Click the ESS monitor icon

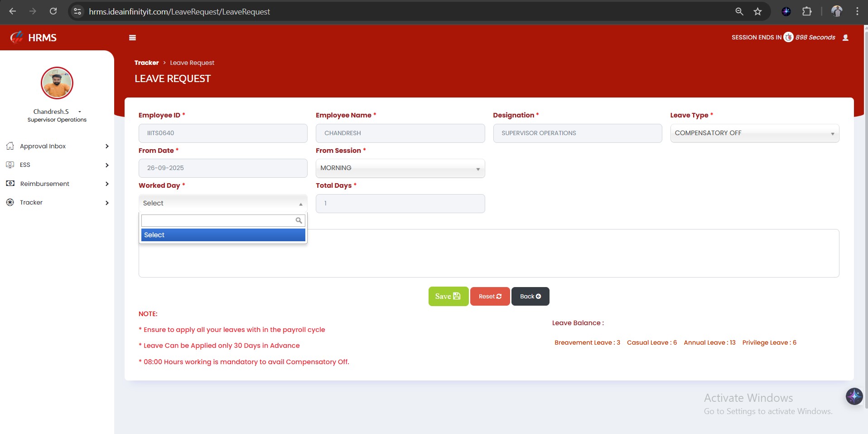[x=10, y=165]
